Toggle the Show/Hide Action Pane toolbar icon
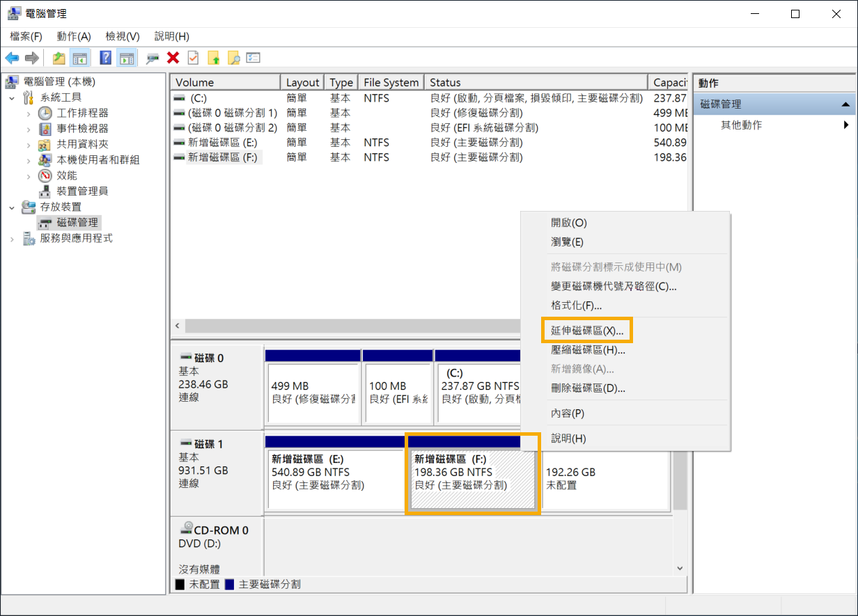Screen dimensions: 858x616 coord(126,58)
